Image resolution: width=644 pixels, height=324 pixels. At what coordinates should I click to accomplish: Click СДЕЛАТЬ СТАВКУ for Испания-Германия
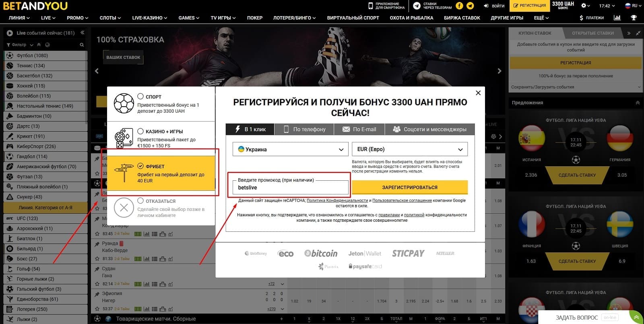tap(577, 175)
